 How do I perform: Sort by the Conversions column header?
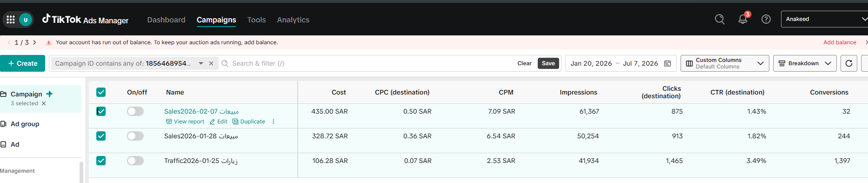coord(829,92)
